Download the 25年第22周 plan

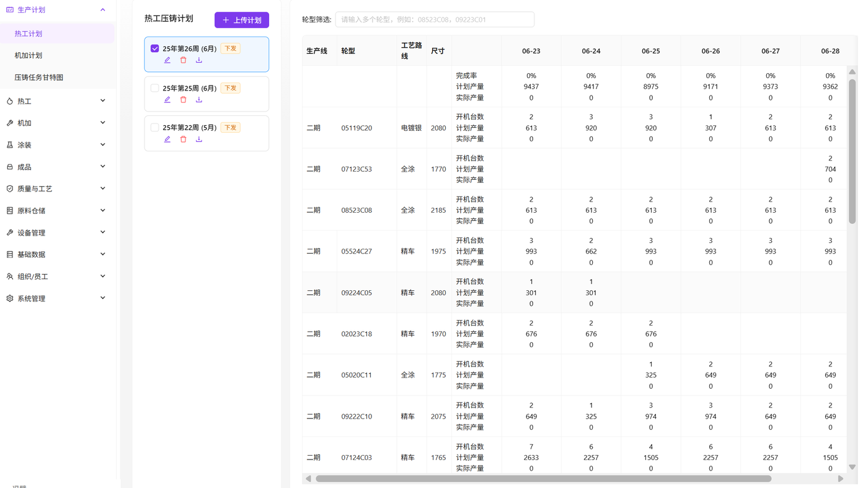point(199,140)
